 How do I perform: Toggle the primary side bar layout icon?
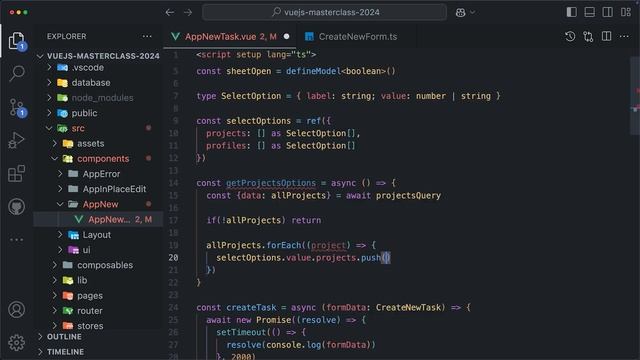(571, 12)
